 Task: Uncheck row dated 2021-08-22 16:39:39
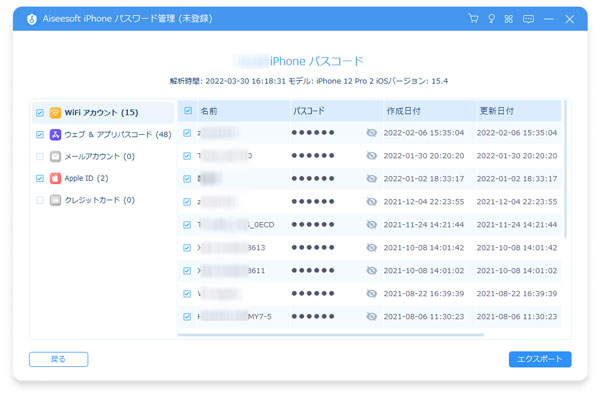coord(187,294)
